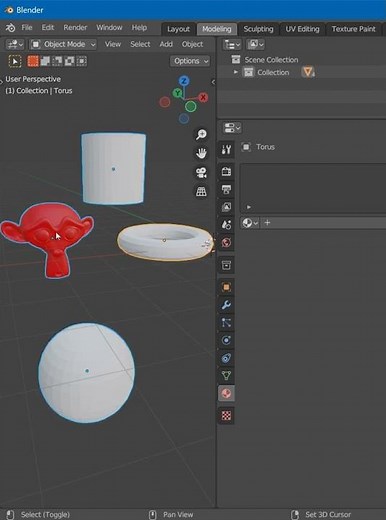
Task: Choose the Extend selection mode icon
Action: point(45,61)
